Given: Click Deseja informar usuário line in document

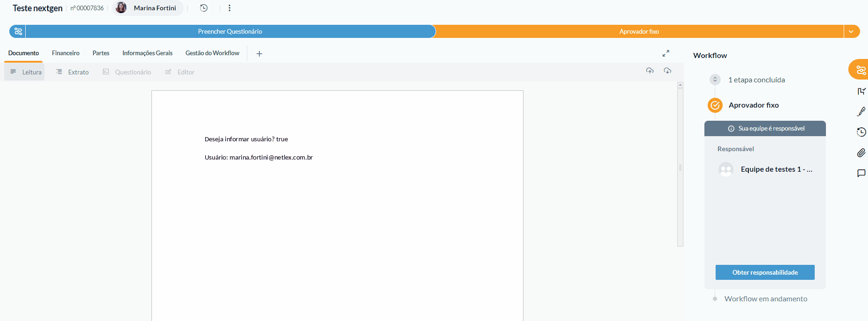Looking at the screenshot, I should click(246, 139).
